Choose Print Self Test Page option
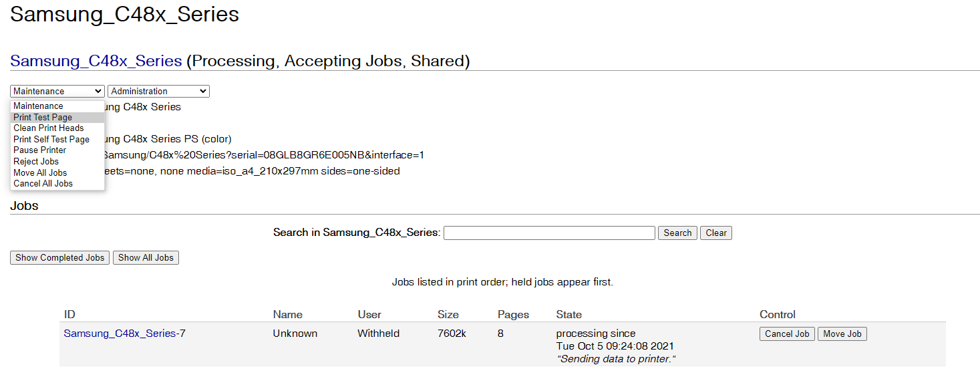This screenshot has height=381, width=980. point(57,139)
